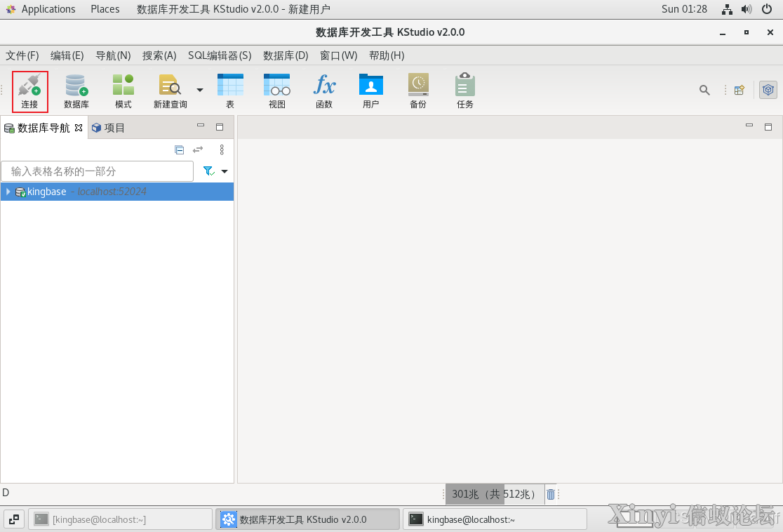Toggle link with editor arrows icon
The width and height of the screenshot is (783, 532).
point(199,150)
